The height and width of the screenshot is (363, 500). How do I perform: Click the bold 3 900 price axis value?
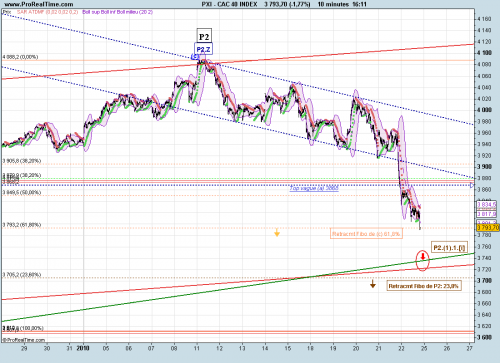coord(484,167)
